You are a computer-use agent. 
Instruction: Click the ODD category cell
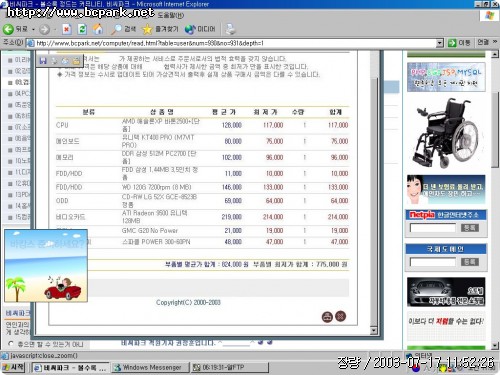pos(62,201)
